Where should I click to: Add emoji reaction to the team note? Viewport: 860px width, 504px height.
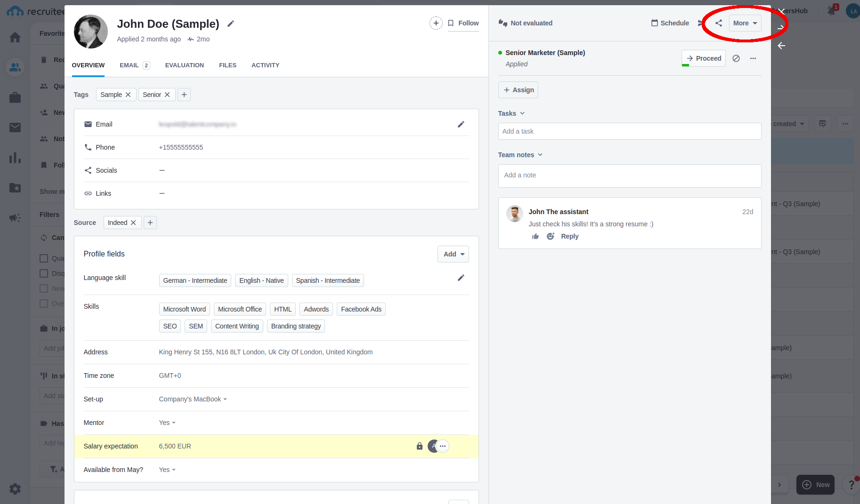point(550,236)
